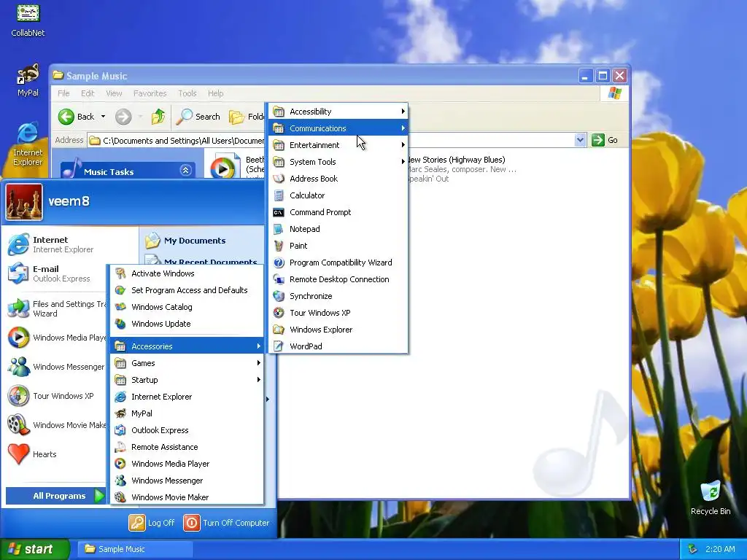
Task: Expand the Startup submenu
Action: click(x=187, y=379)
